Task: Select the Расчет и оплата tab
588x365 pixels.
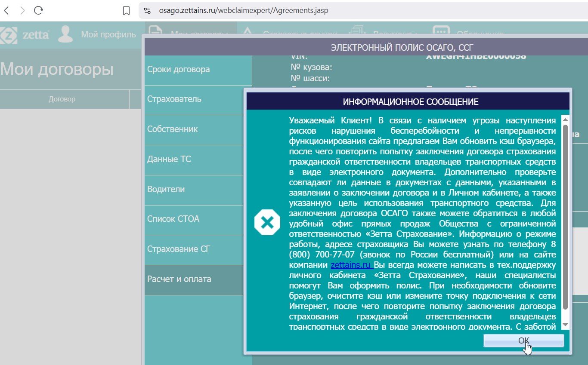Action: pos(179,279)
